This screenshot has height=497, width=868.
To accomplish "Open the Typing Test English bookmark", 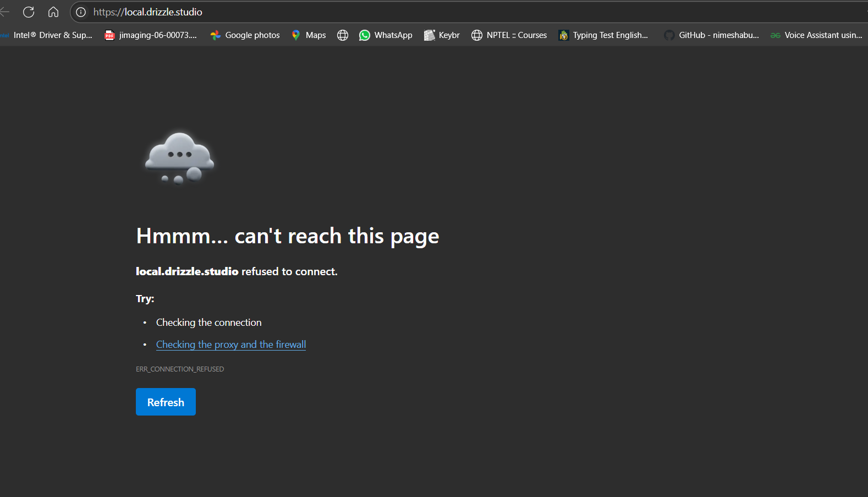I will coord(603,35).
